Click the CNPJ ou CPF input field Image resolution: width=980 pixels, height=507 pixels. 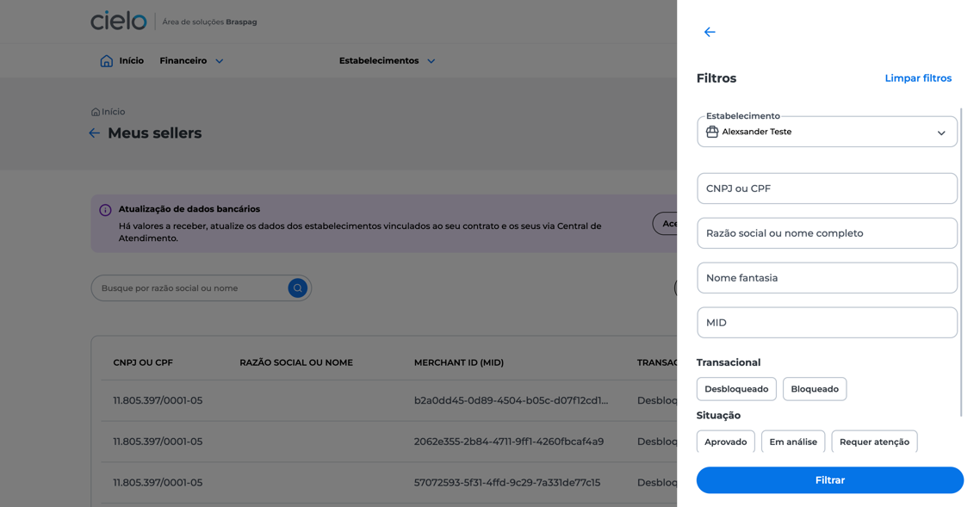(x=827, y=189)
